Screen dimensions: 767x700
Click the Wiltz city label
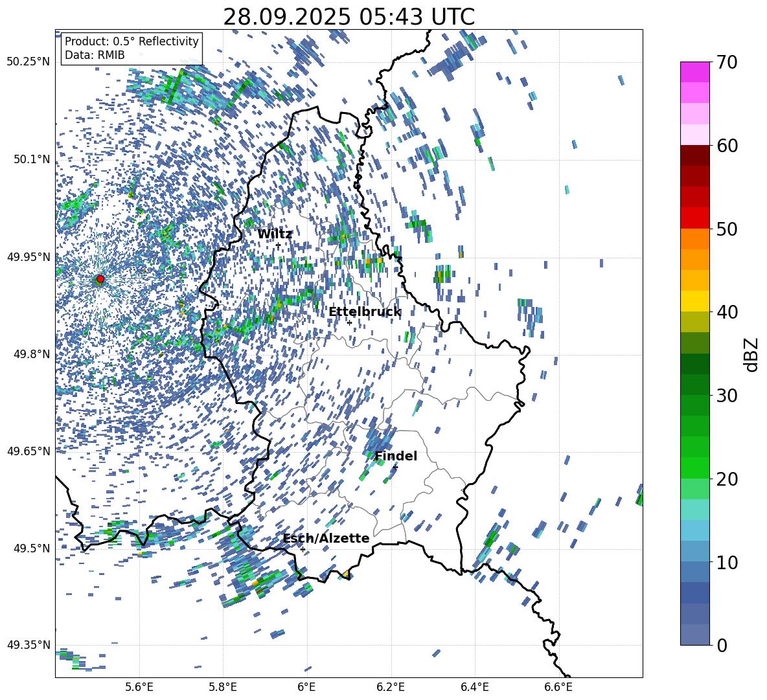(x=275, y=234)
